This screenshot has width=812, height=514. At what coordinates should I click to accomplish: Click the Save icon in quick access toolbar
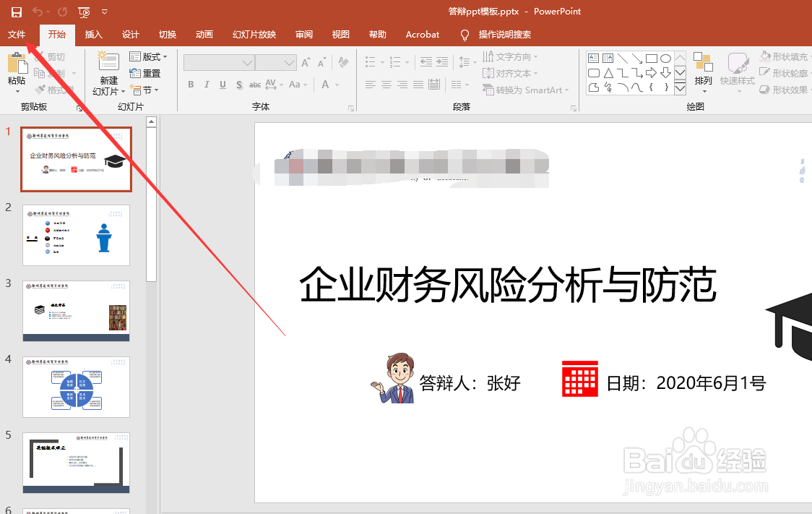pos(17,12)
